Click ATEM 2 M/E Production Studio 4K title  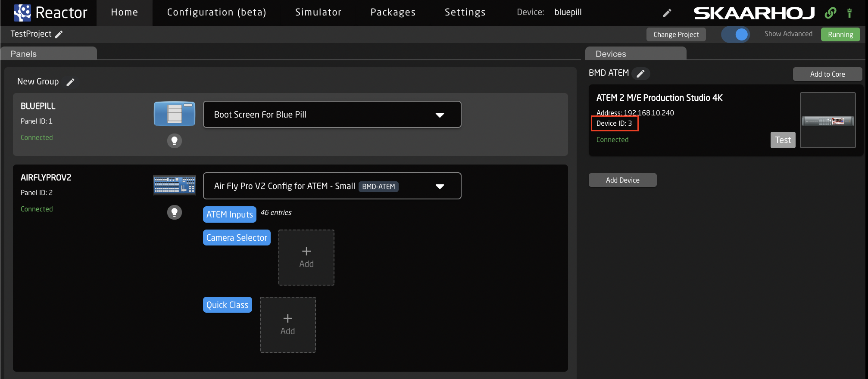(x=659, y=98)
